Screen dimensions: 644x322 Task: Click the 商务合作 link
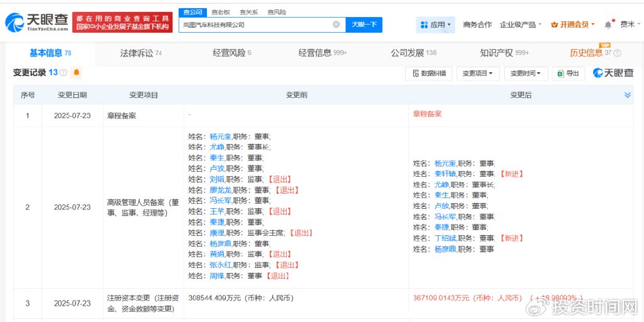[x=477, y=25]
